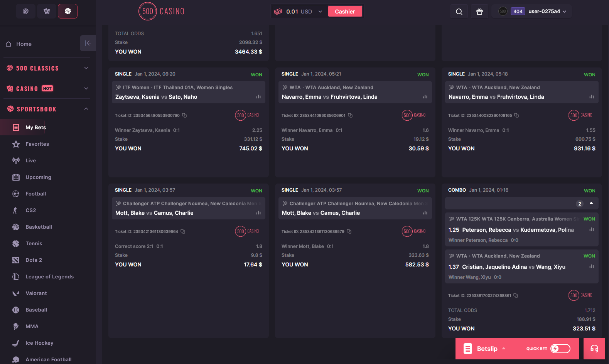Select CS2 in sports list
Viewport: 609px width, 364px height.
[x=31, y=211]
